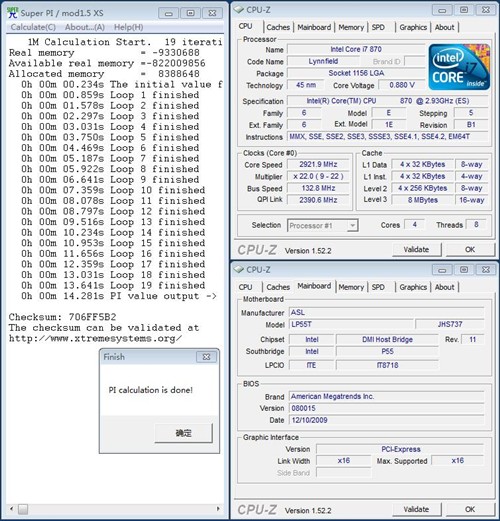
Task: Click the BIOS Date 12/10/2009
Action: 386,420
